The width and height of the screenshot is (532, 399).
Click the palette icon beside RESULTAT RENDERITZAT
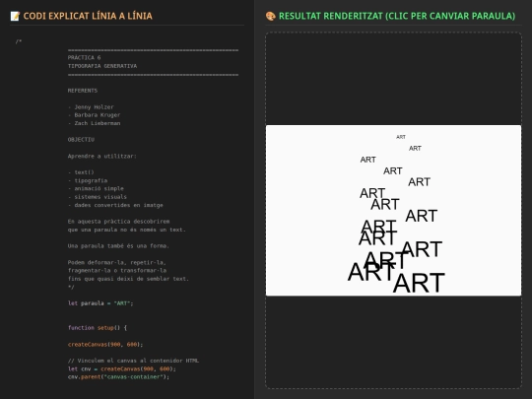[x=270, y=16]
